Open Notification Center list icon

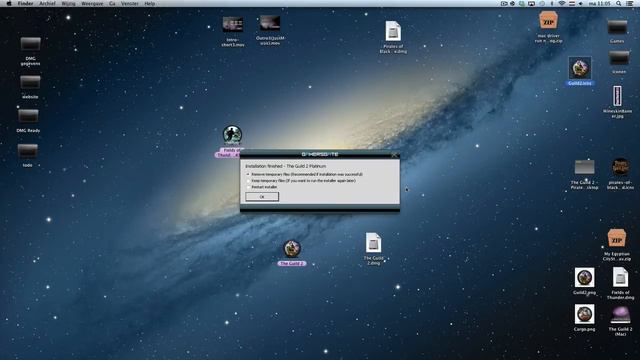point(630,3)
